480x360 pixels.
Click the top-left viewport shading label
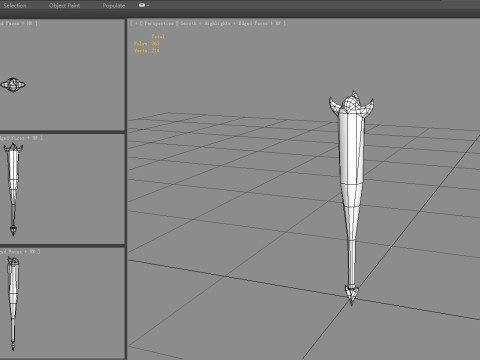point(19,23)
